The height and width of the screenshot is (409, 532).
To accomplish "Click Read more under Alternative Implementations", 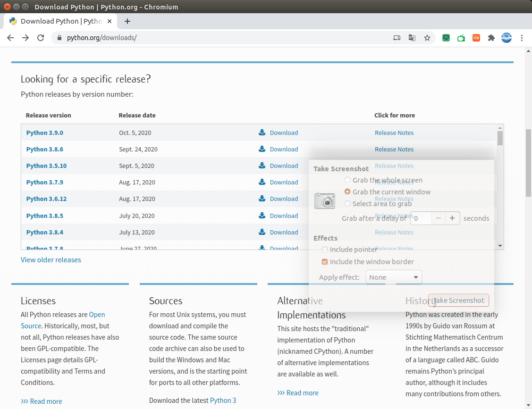I will pos(298,392).
